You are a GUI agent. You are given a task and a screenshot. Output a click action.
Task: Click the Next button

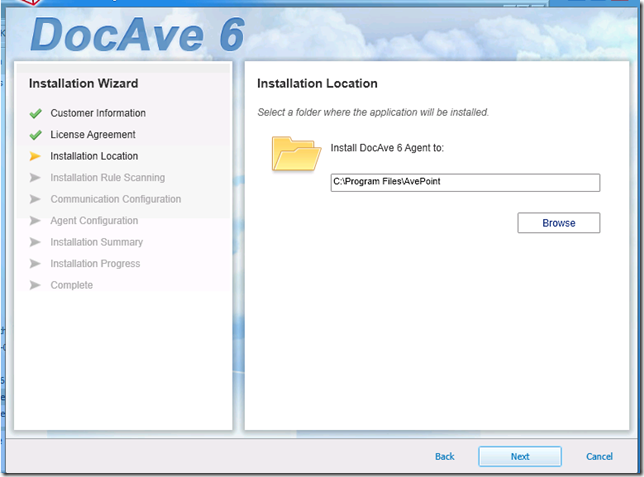coord(520,456)
